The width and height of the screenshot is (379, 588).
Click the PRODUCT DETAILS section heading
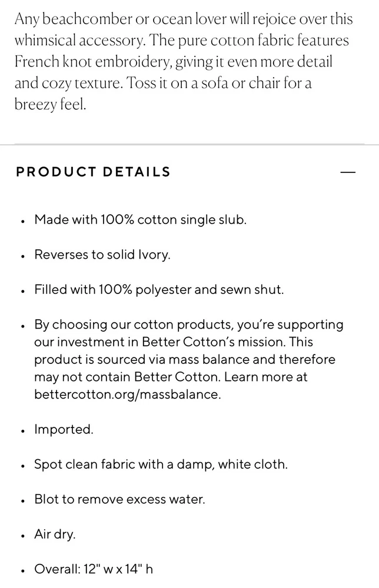click(x=93, y=172)
